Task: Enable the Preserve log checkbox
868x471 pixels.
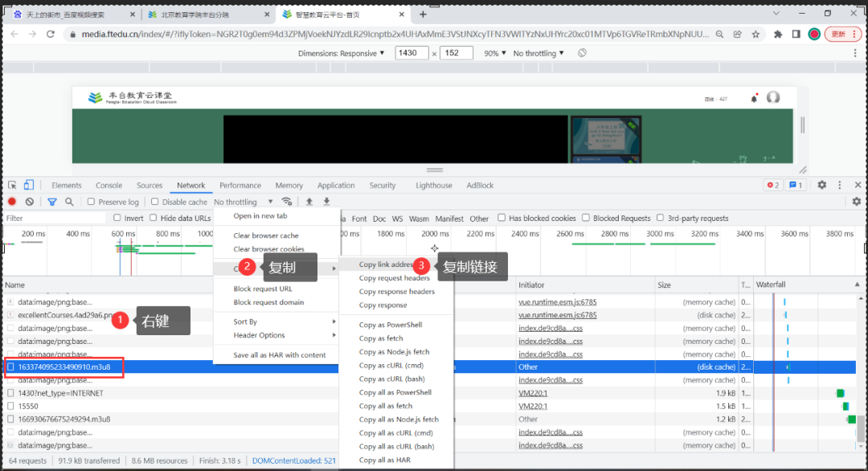Action: tap(92, 203)
